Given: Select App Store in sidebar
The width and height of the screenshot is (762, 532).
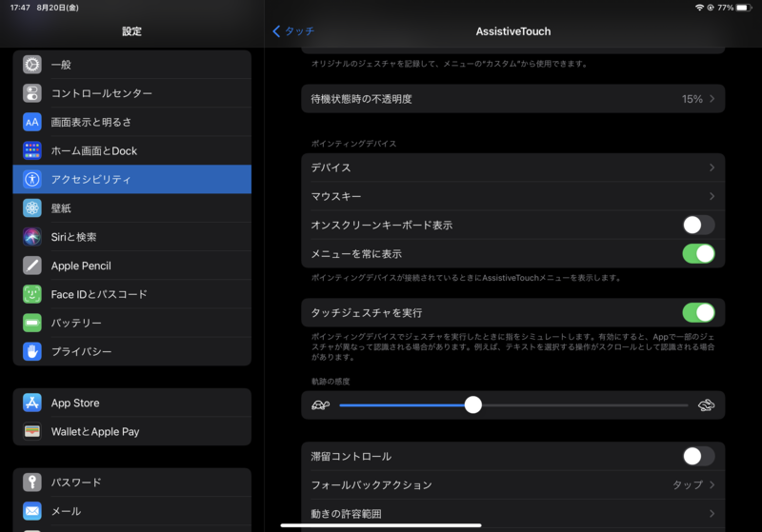Looking at the screenshot, I should pos(132,403).
